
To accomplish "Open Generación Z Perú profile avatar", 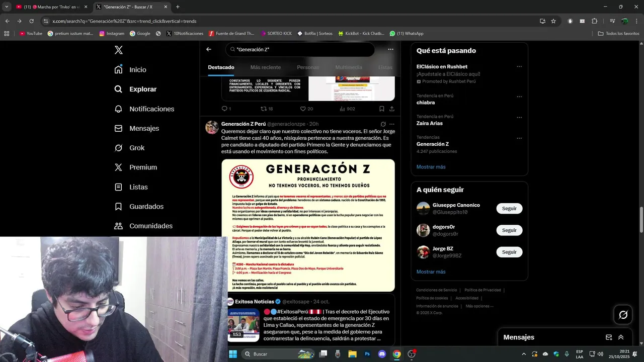I will coord(212,127).
